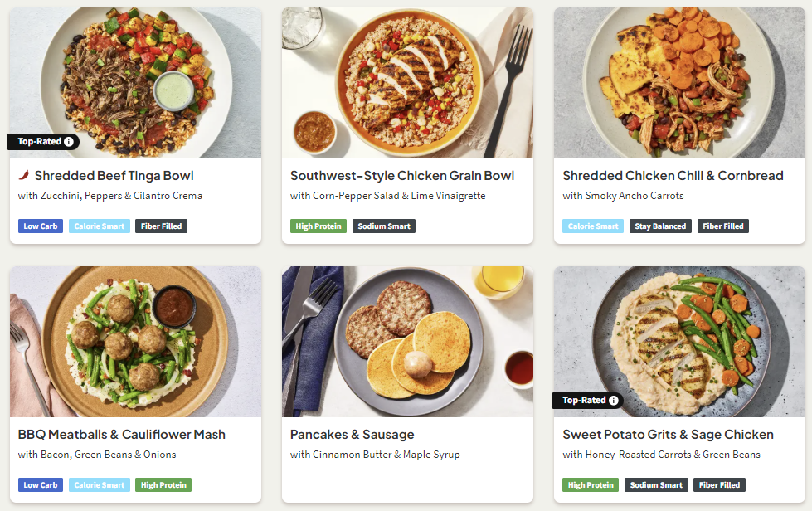Click info icon on Beef Tinga Top-Rated badge
This screenshot has height=511, width=812.
[x=69, y=142]
